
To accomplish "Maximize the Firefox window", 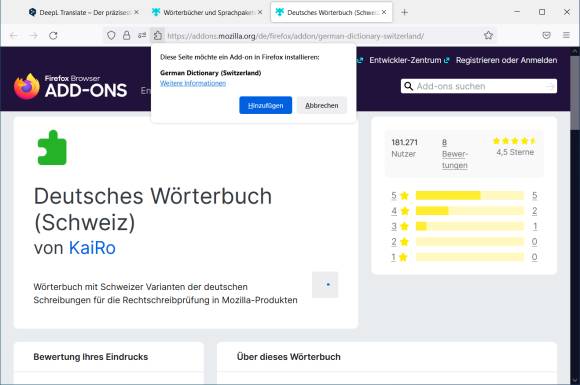I will tap(542, 12).
